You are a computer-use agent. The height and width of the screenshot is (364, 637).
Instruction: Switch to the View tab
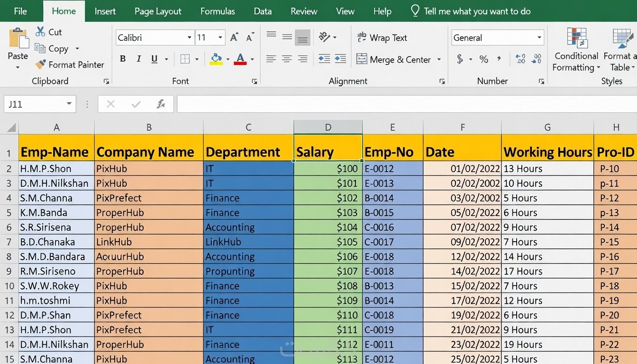click(345, 11)
